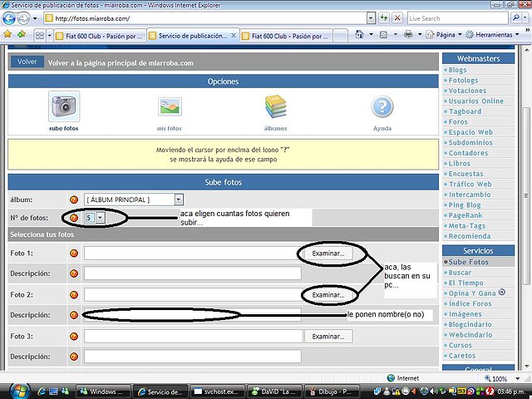Switch to first Fiat 600 Club tab

pos(100,36)
